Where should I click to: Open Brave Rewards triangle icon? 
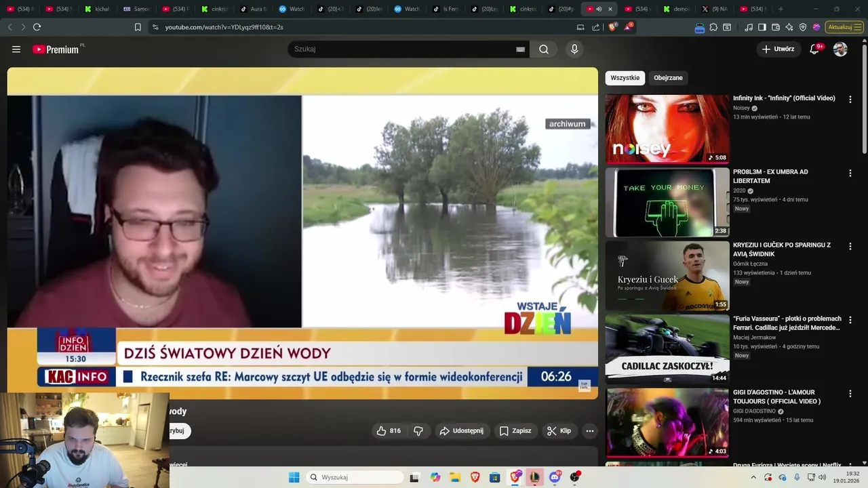[629, 27]
